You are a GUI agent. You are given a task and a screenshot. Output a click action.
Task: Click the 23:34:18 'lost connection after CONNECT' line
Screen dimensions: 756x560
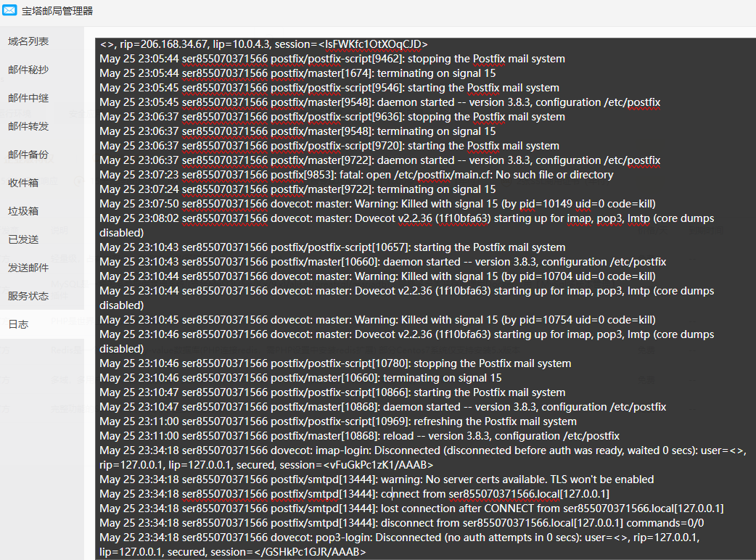[411, 508]
